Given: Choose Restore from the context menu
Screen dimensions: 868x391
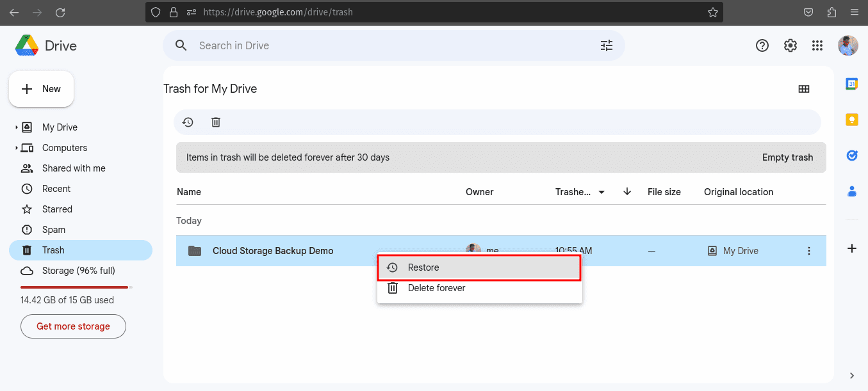Looking at the screenshot, I should tap(479, 267).
